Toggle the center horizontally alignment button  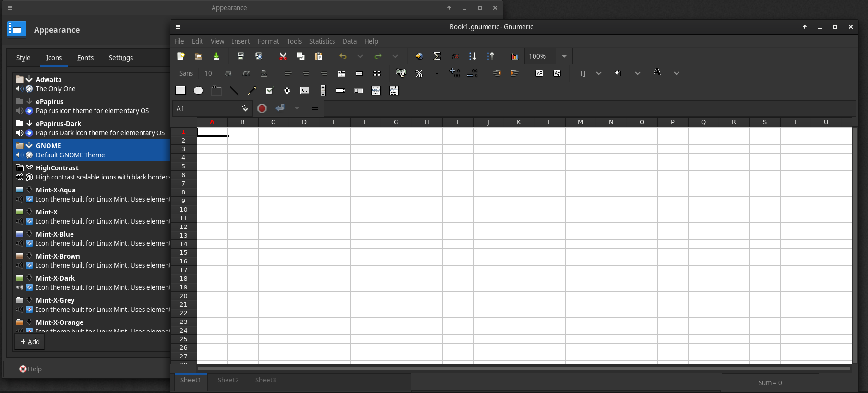pos(306,73)
